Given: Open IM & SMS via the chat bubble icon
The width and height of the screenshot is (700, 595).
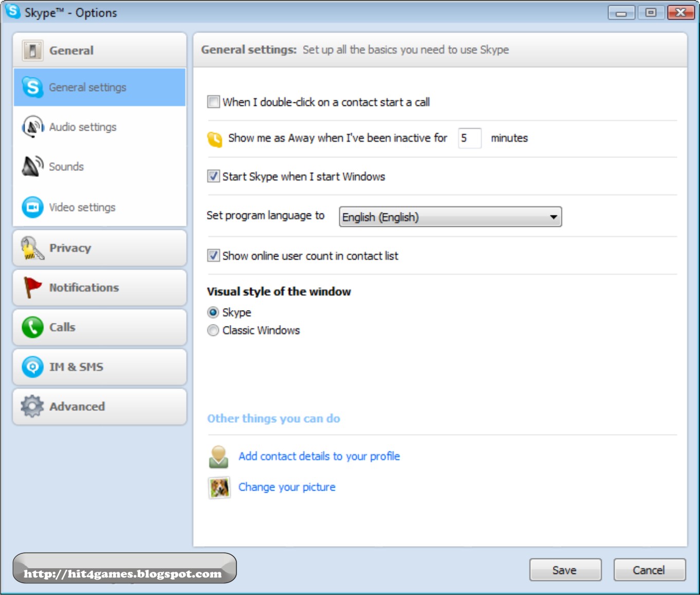Looking at the screenshot, I should (32, 367).
